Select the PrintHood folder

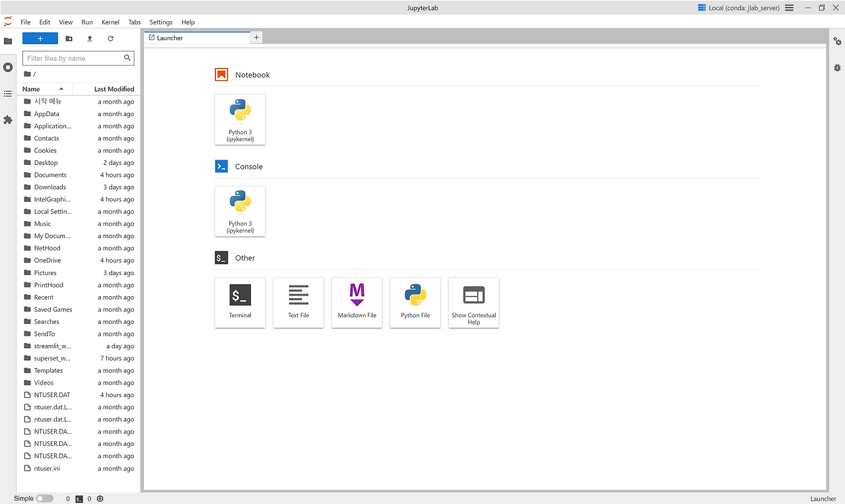[79, 285]
